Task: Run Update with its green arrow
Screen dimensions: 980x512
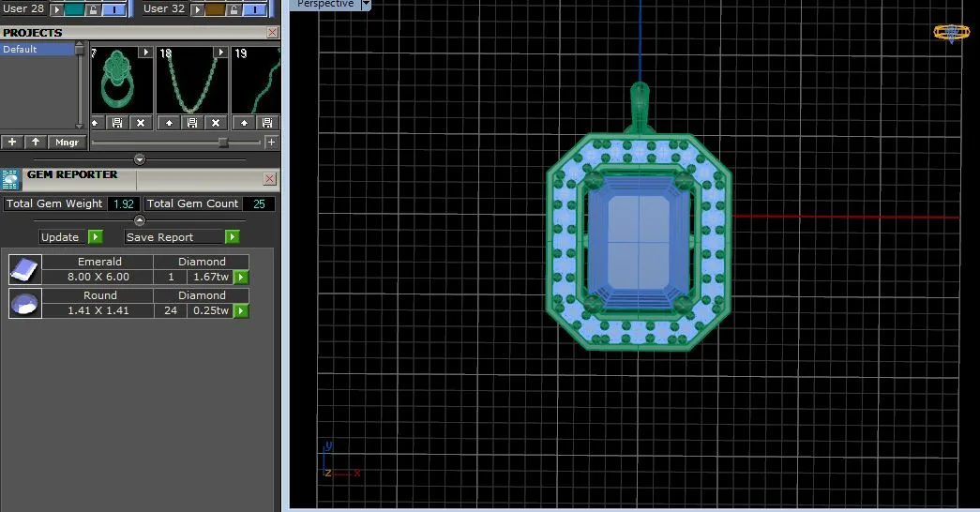Action: (x=95, y=237)
